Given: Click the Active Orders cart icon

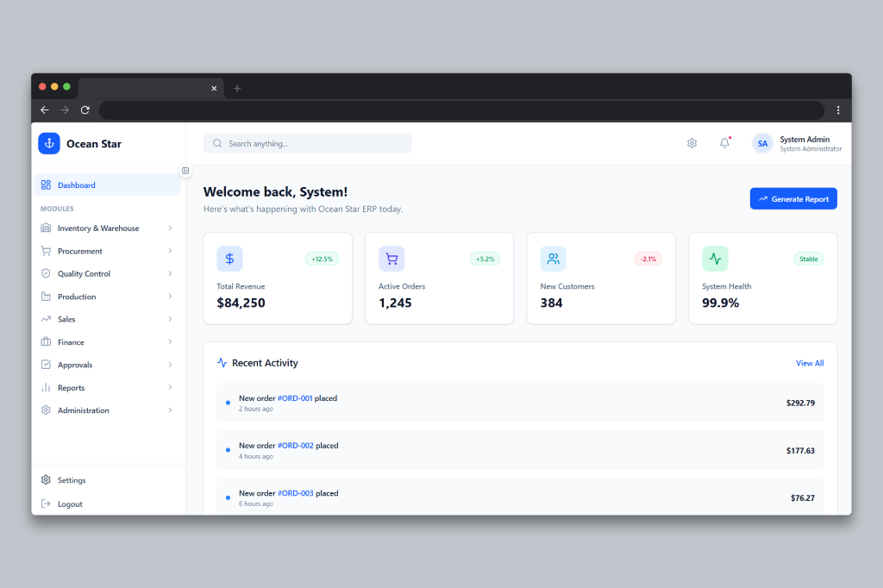Looking at the screenshot, I should click(391, 259).
